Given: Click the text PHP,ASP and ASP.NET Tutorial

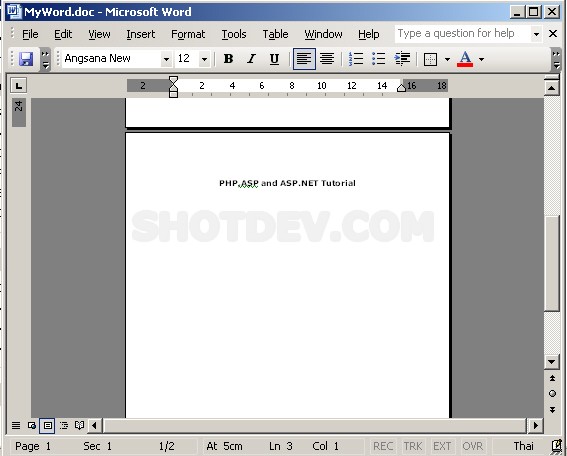Looking at the screenshot, I should 287,183.
